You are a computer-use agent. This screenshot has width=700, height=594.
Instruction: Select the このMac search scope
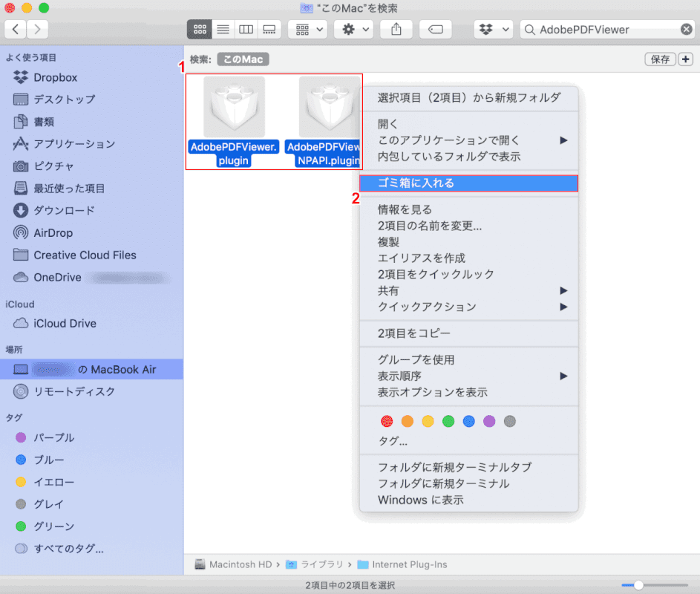[x=243, y=59]
